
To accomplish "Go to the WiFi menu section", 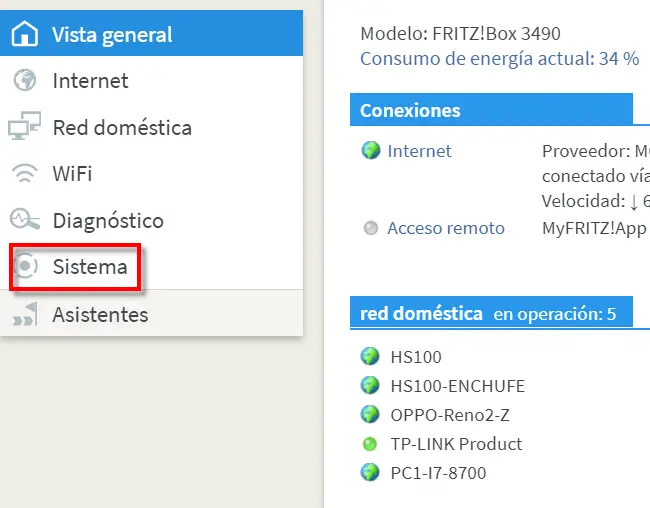I will pyautogui.click(x=72, y=174).
